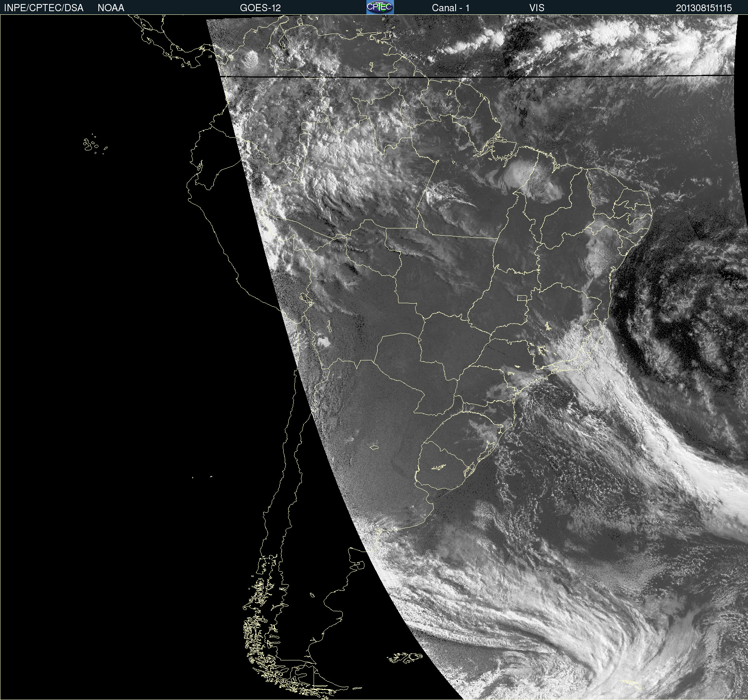This screenshot has width=748, height=700.
Task: Click the Canal - 1 channel label
Action: [451, 8]
